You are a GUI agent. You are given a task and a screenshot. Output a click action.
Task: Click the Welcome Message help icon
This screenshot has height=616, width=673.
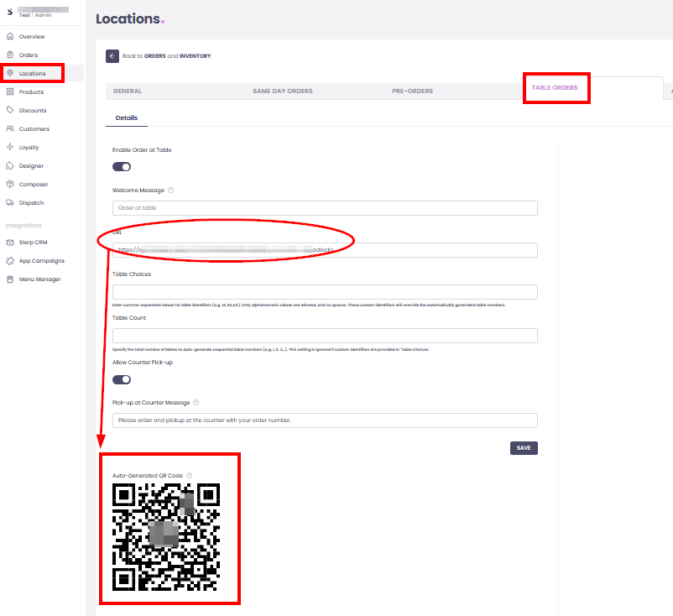pos(171,191)
